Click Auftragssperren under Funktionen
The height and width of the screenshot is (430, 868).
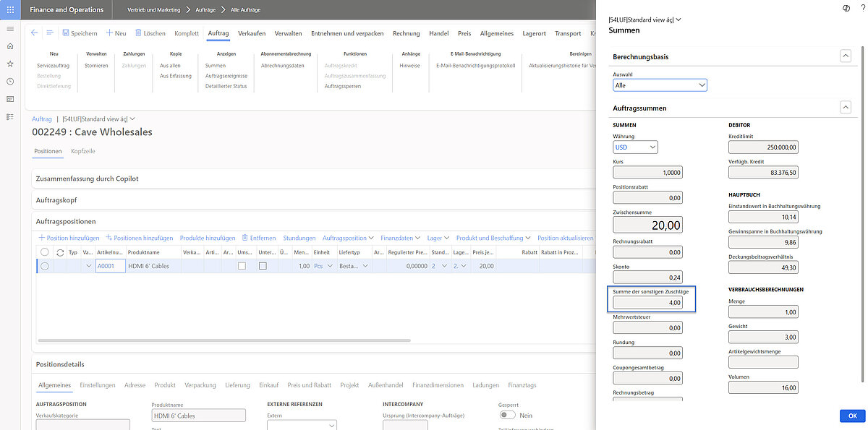pyautogui.click(x=342, y=86)
